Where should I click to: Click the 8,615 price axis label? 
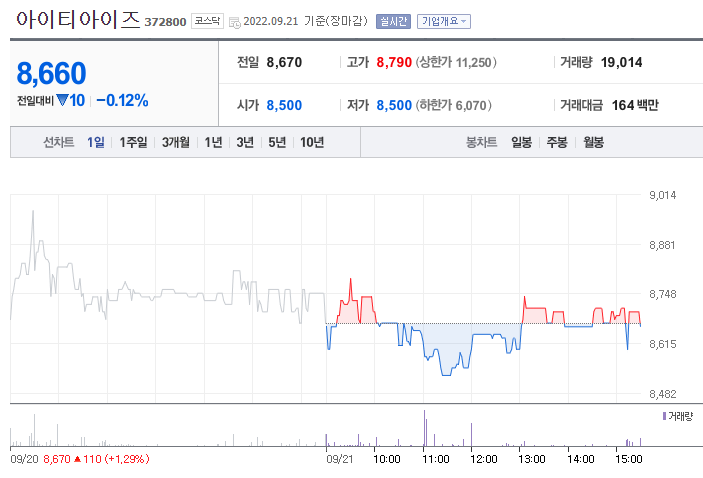[x=663, y=344]
